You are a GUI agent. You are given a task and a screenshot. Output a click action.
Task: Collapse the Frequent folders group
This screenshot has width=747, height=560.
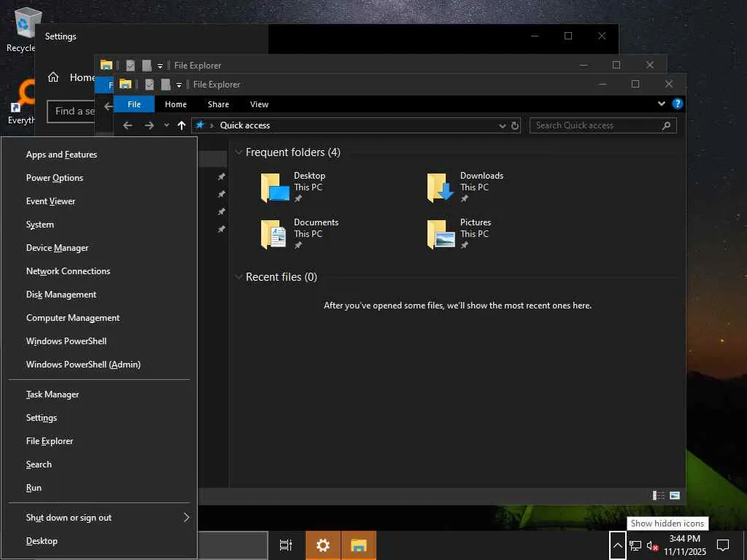click(x=239, y=152)
